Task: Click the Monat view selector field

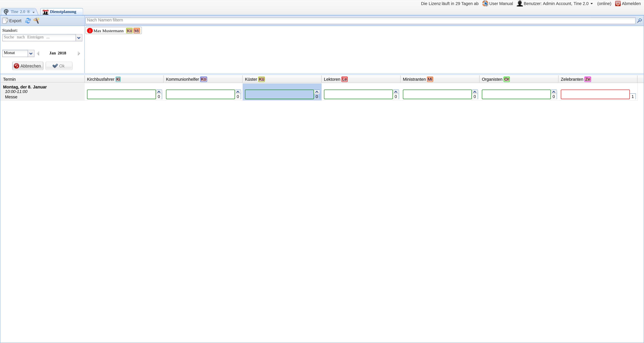Action: (15, 53)
